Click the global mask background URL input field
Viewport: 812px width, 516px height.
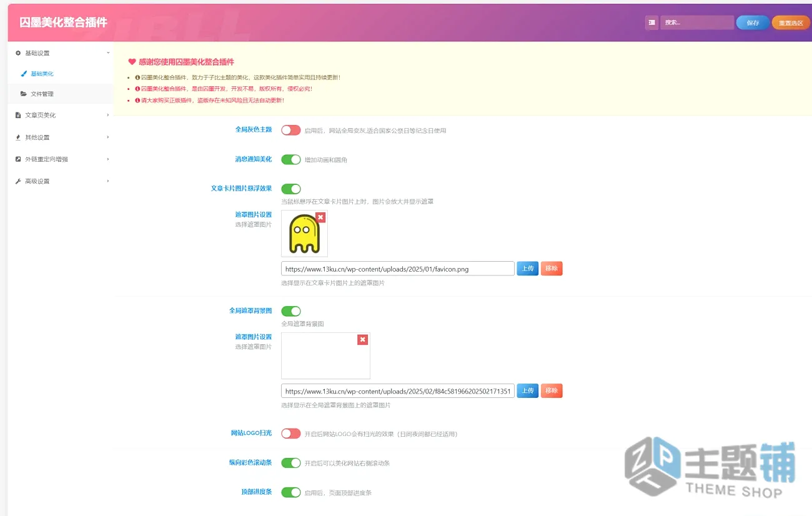pyautogui.click(x=398, y=391)
